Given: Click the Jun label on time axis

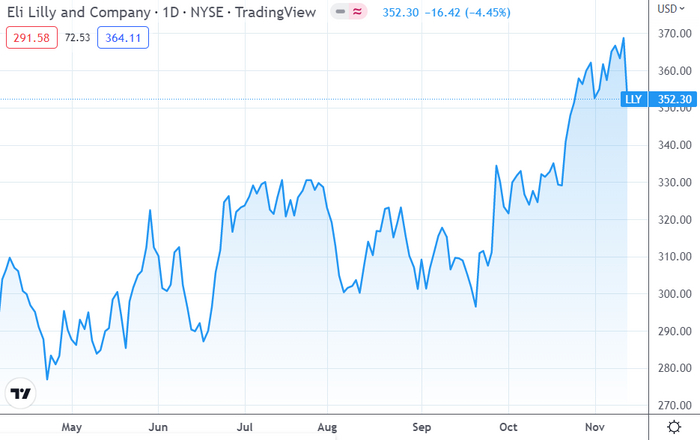Looking at the screenshot, I should [x=158, y=427].
